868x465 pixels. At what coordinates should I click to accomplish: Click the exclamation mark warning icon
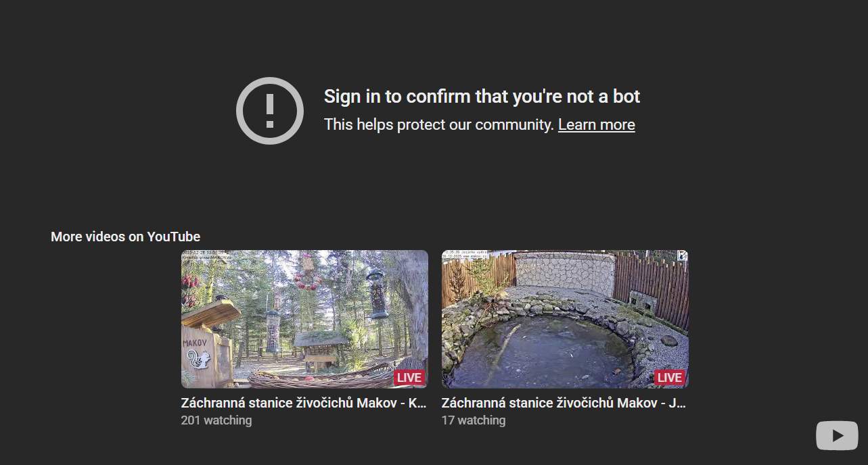(270, 111)
